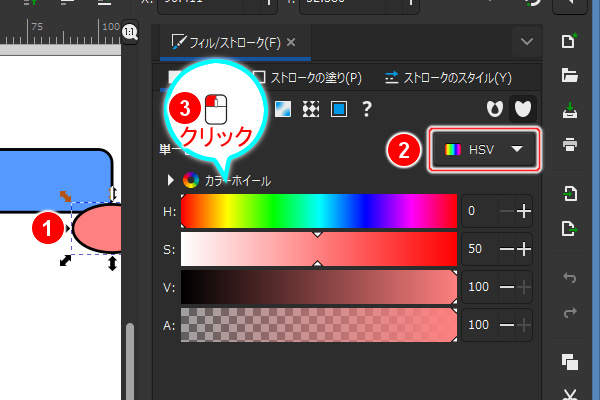The height and width of the screenshot is (400, 600).
Task: Click the A value field showing 100
Action: click(480, 325)
